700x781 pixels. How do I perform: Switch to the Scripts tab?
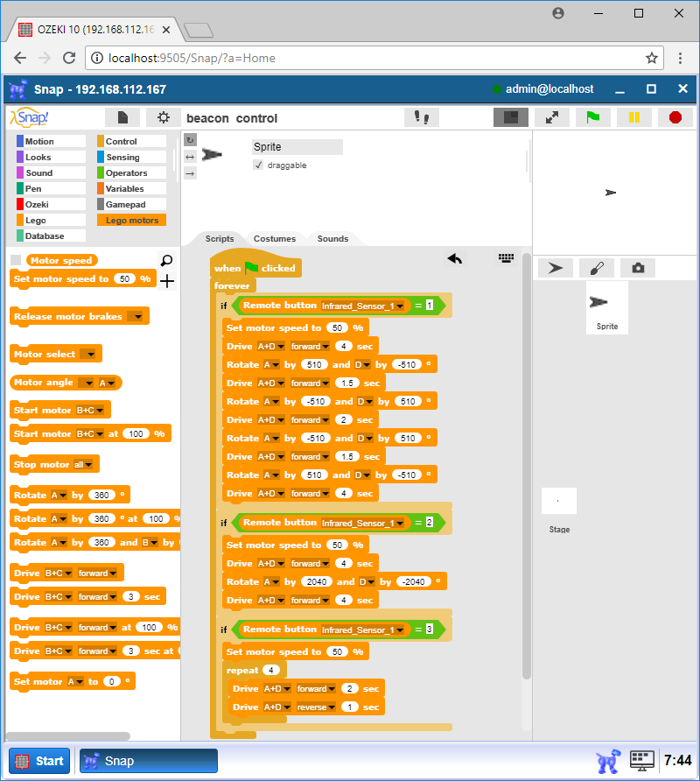[220, 238]
